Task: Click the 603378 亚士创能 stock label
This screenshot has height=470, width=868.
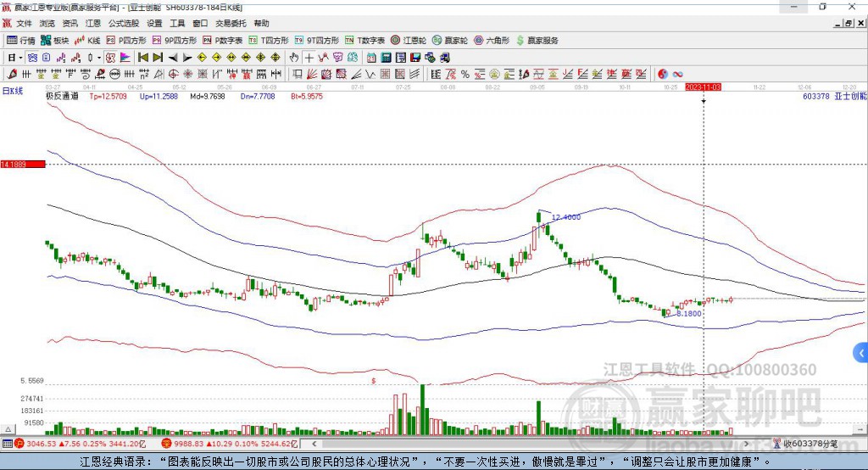Action: (x=835, y=97)
